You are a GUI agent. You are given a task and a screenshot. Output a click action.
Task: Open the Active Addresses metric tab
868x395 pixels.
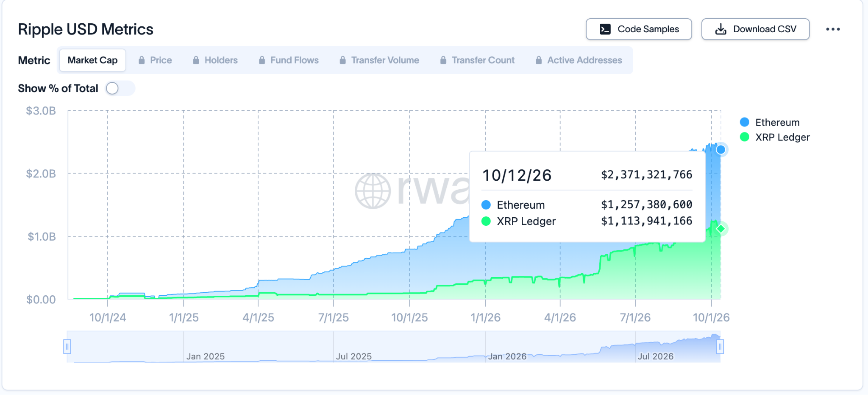(579, 60)
